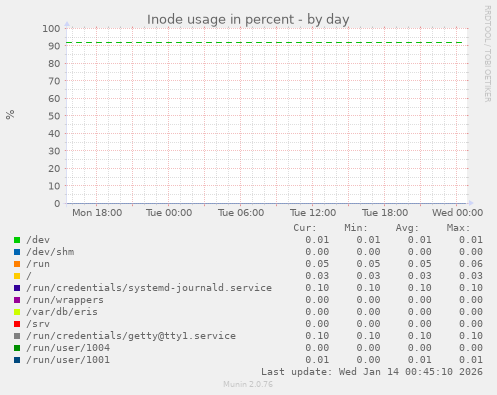
Task: Click the Max: column header
Action: click(x=458, y=228)
